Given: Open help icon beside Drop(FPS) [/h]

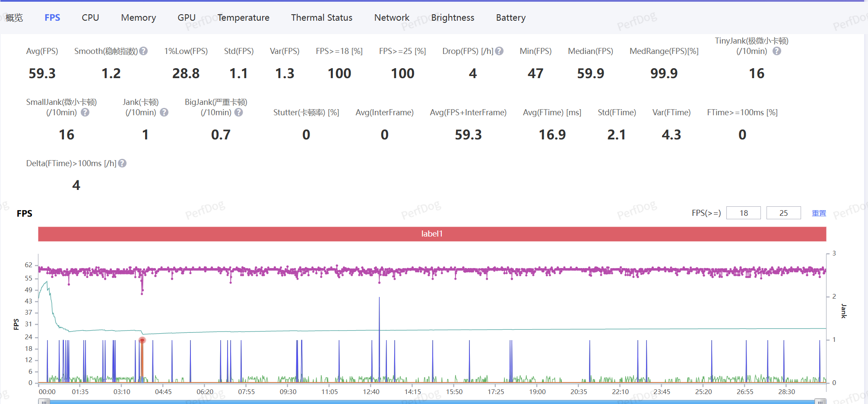Looking at the screenshot, I should 499,51.
